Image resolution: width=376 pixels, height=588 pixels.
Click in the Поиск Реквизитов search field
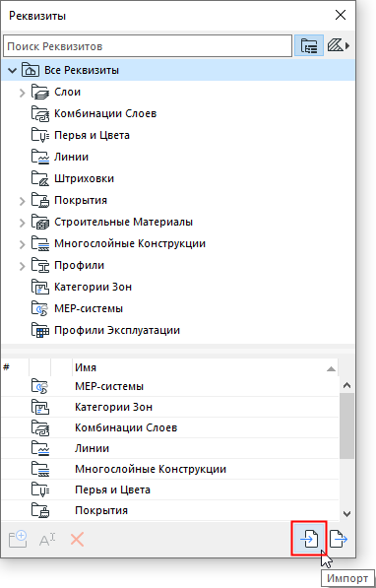coord(148,46)
